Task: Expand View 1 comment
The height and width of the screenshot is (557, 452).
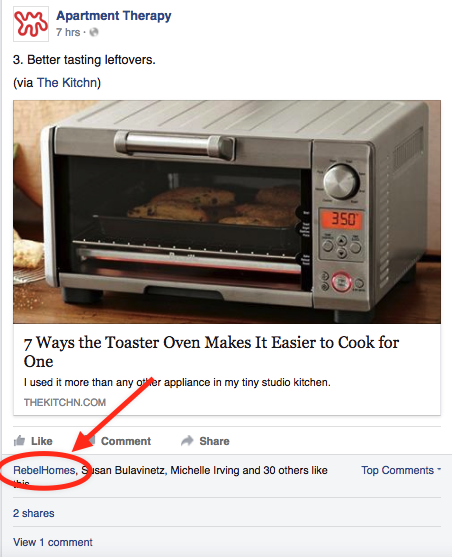Action: click(x=53, y=542)
